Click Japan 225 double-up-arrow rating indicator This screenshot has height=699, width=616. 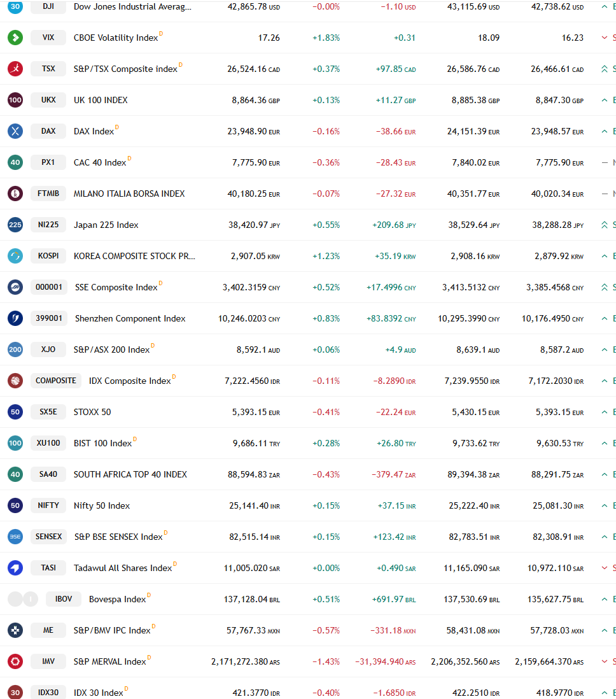[605, 225]
